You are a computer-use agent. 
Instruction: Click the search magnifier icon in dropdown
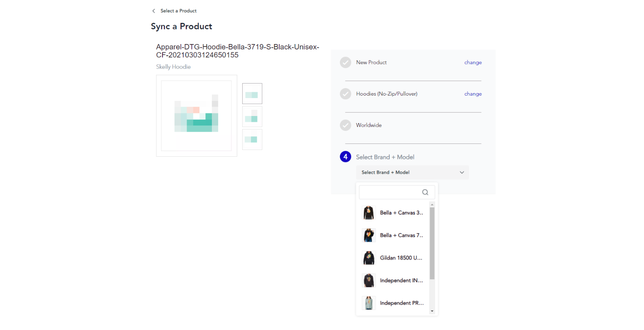tap(425, 192)
